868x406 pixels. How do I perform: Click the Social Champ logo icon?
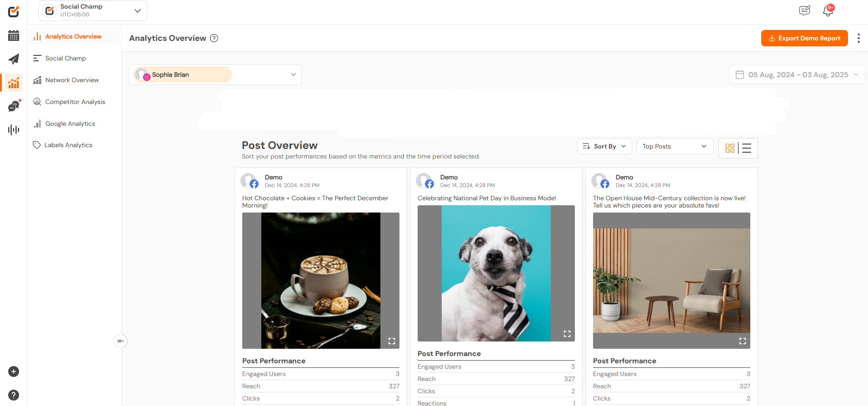pyautogui.click(x=14, y=11)
